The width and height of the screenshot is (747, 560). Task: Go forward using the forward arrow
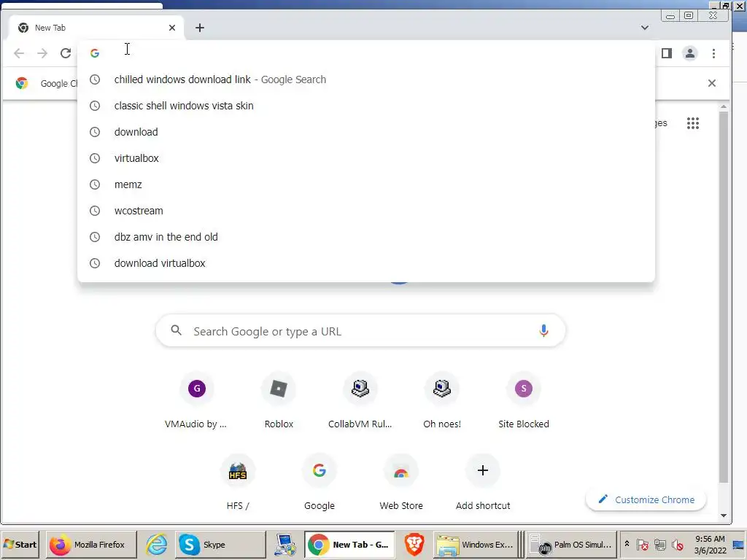click(42, 53)
